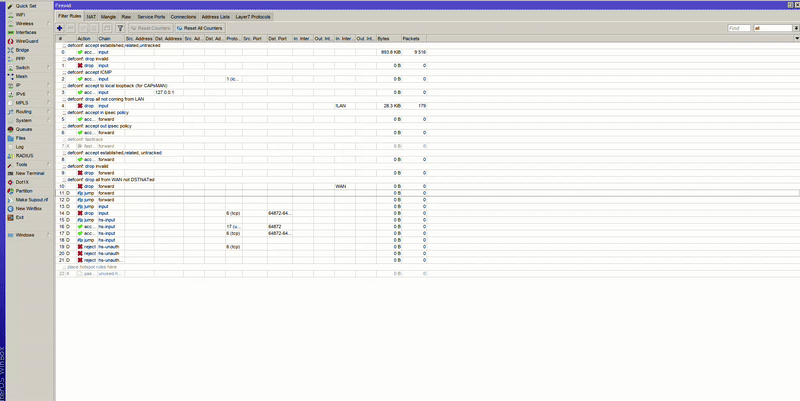The image size is (800, 401).
Task: Click the disable rule X icon
Action: [x=94, y=28]
